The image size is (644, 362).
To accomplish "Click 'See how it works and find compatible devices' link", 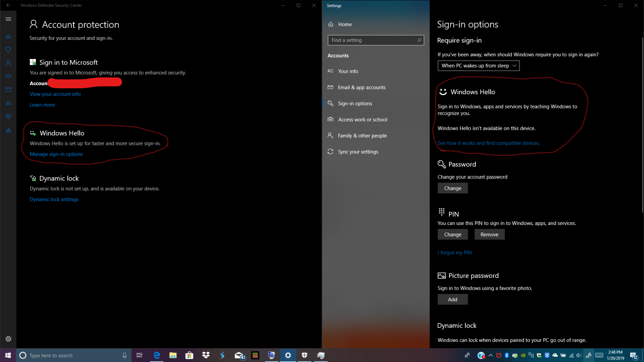I will pyautogui.click(x=489, y=143).
